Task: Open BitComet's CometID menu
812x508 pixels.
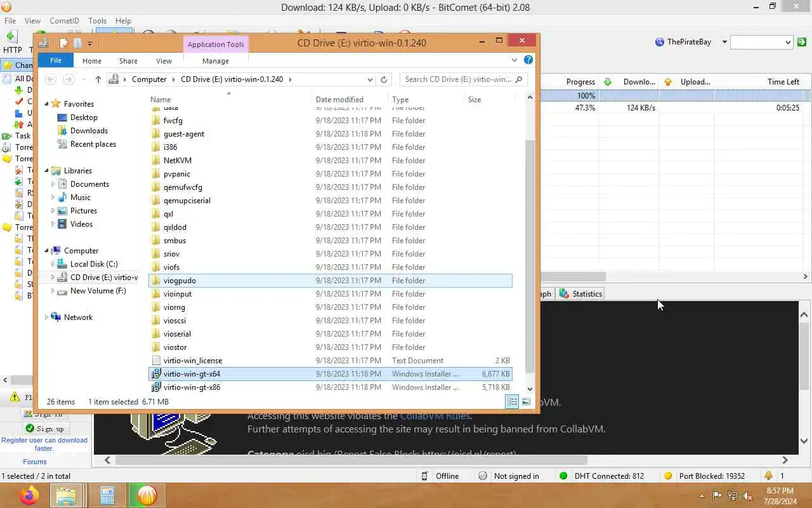Action: pos(64,20)
